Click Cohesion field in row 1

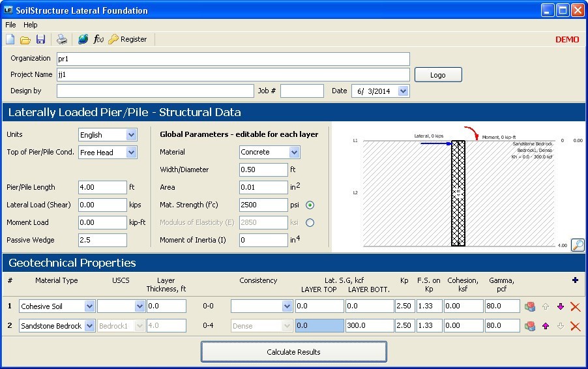[463, 306]
